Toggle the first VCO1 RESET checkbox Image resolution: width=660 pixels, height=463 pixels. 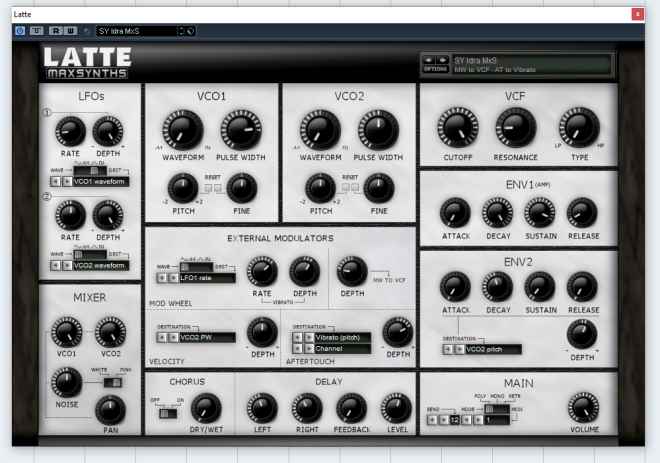point(208,188)
